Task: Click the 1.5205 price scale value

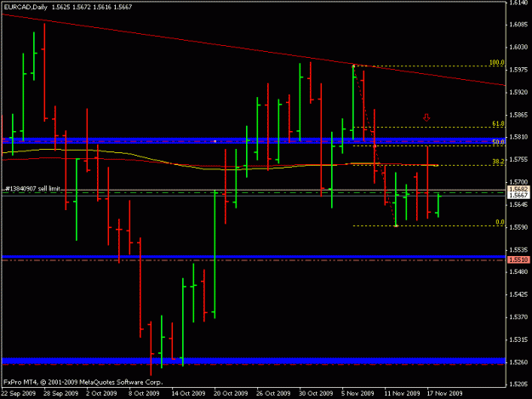Action: (x=518, y=384)
